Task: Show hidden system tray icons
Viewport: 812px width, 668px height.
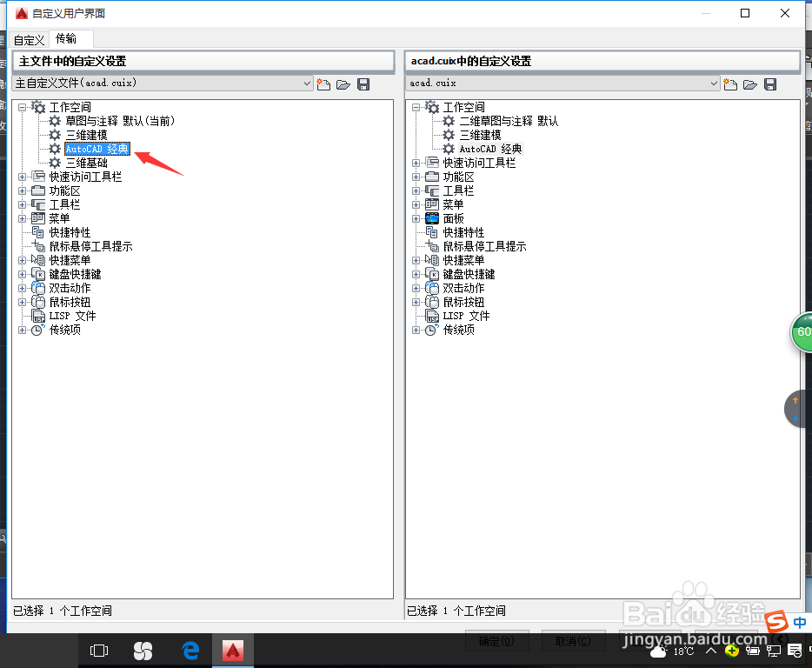Action: [x=711, y=651]
